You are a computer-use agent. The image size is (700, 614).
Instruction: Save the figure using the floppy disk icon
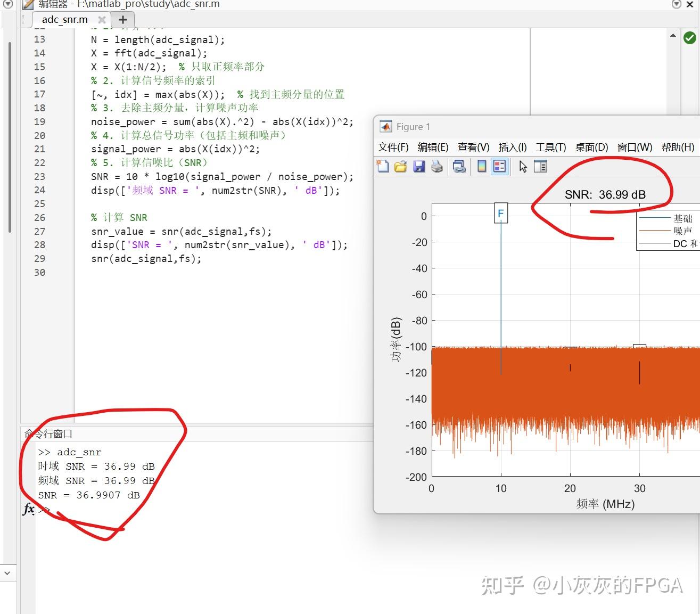[419, 167]
